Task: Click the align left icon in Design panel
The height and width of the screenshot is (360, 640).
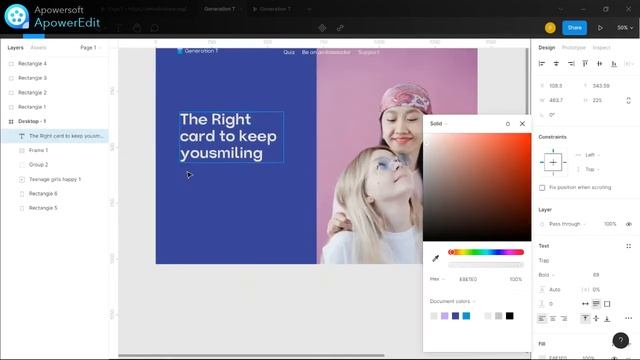Action: pos(542,64)
